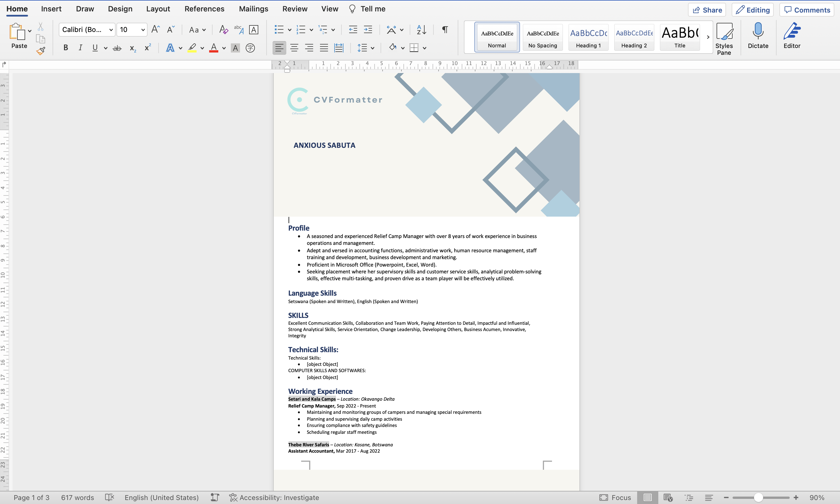Toggle Italic formatting
Viewport: 840px width, 504px height.
[x=80, y=48]
